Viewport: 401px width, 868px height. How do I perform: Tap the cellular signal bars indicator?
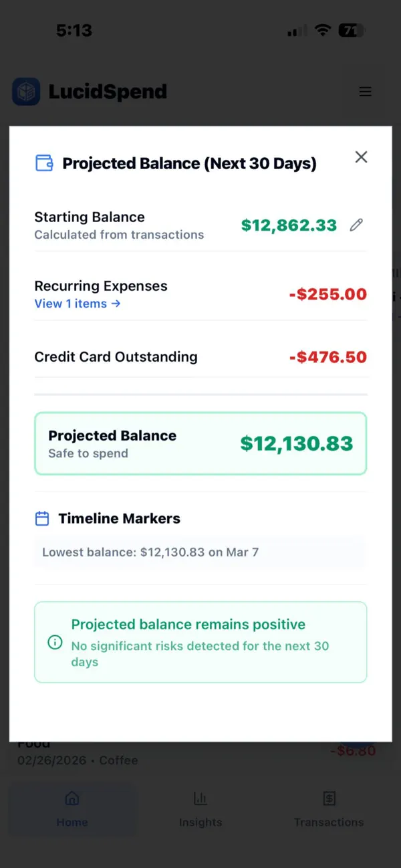coord(295,30)
